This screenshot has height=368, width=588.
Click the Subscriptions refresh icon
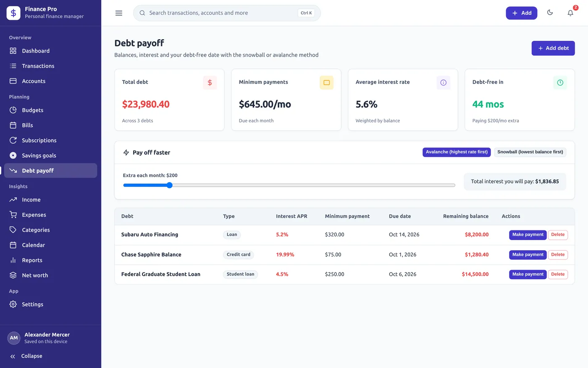pyautogui.click(x=13, y=140)
